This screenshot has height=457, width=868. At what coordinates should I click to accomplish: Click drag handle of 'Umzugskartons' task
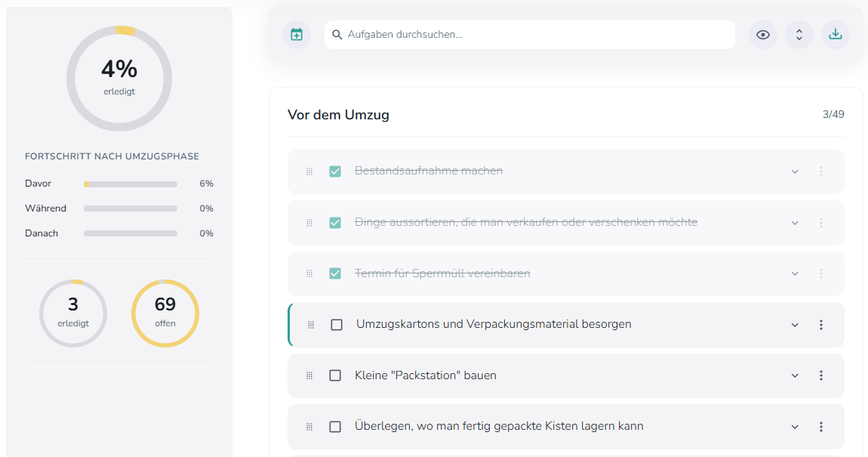(x=311, y=325)
